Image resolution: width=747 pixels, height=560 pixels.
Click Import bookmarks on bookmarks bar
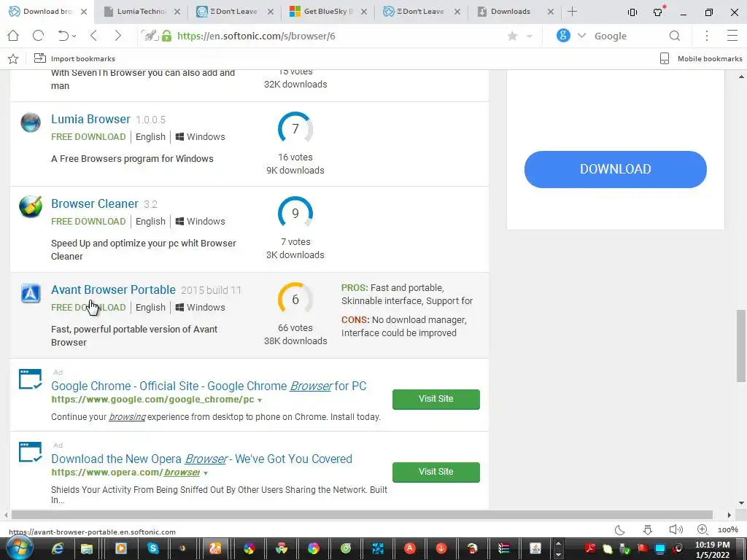[x=74, y=58]
